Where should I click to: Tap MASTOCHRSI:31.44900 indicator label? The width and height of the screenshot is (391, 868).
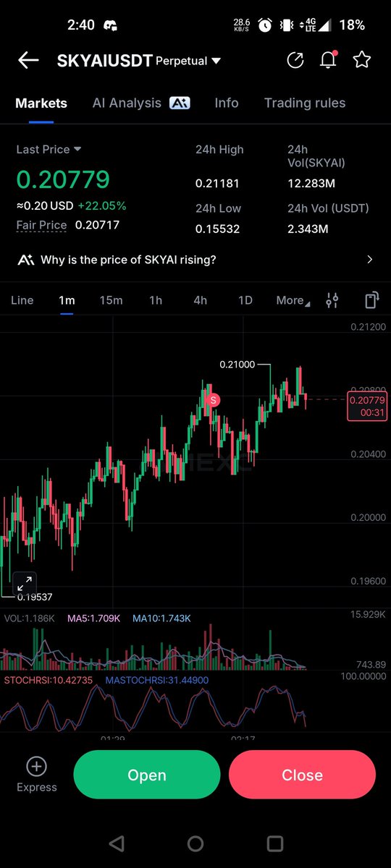pos(157,681)
